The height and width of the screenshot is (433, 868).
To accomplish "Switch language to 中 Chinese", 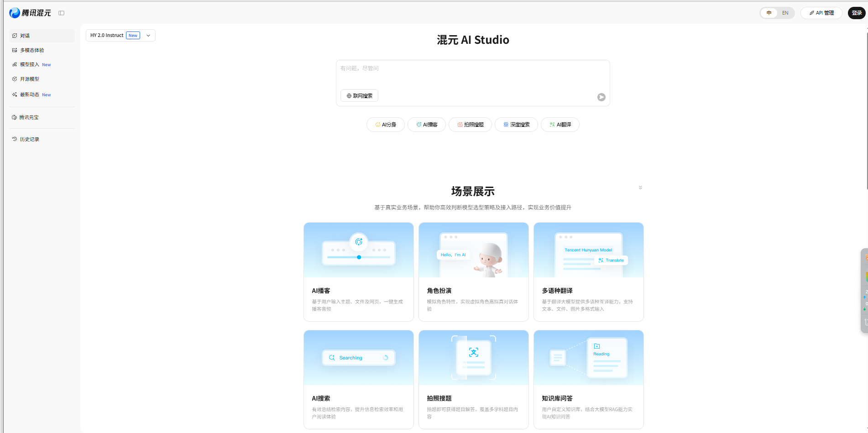I will [x=769, y=13].
